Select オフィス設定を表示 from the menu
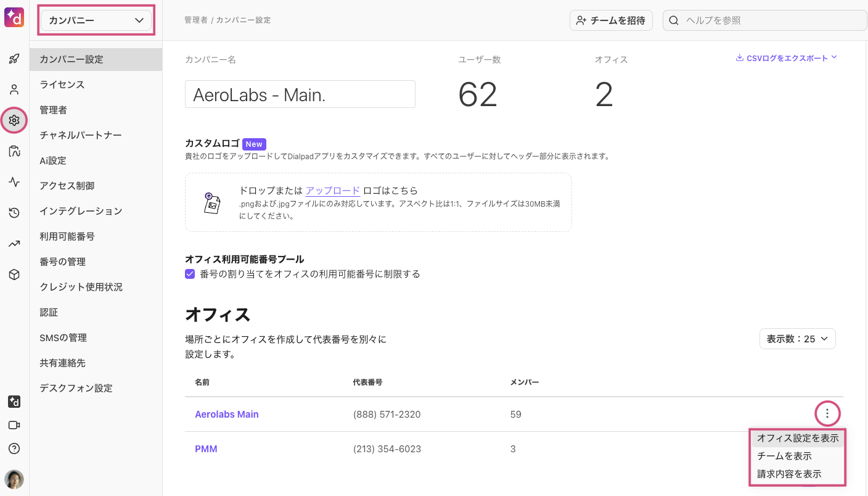The image size is (868, 496). coord(798,438)
